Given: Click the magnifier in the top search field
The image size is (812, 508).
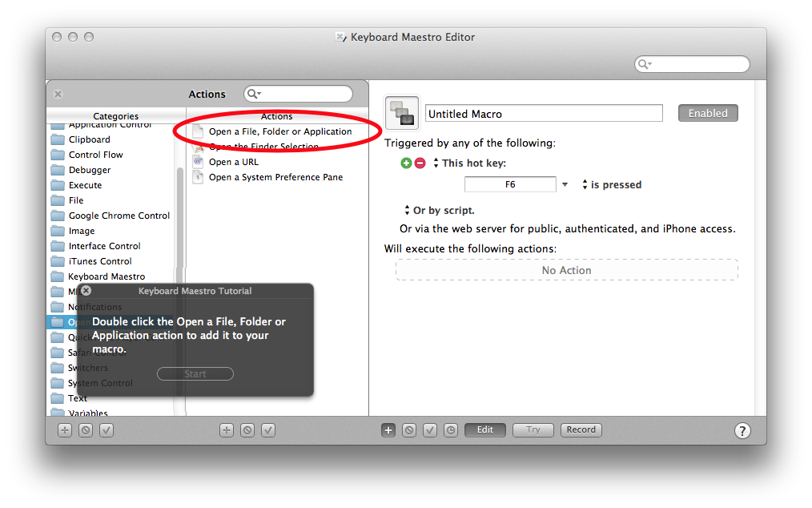Looking at the screenshot, I should pos(644,64).
